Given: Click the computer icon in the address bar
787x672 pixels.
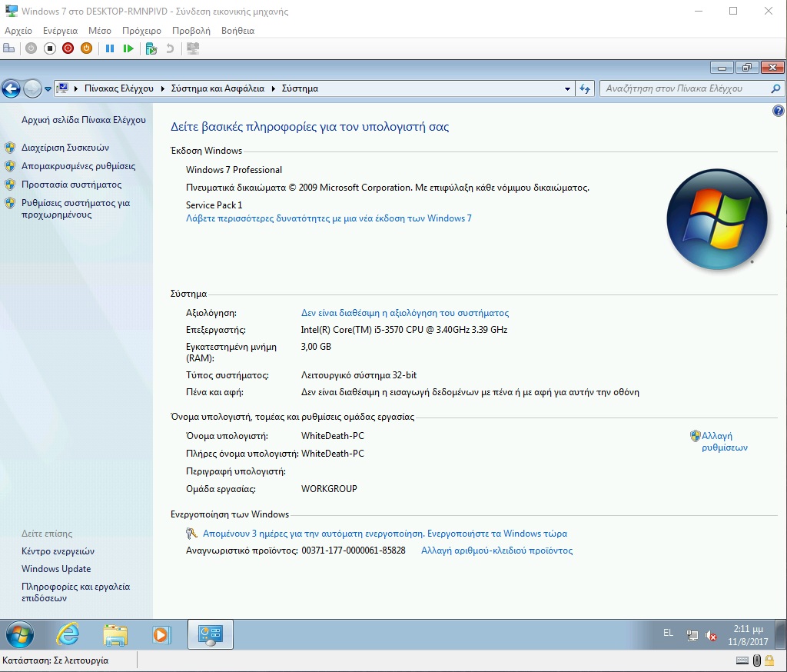Looking at the screenshot, I should click(x=63, y=88).
